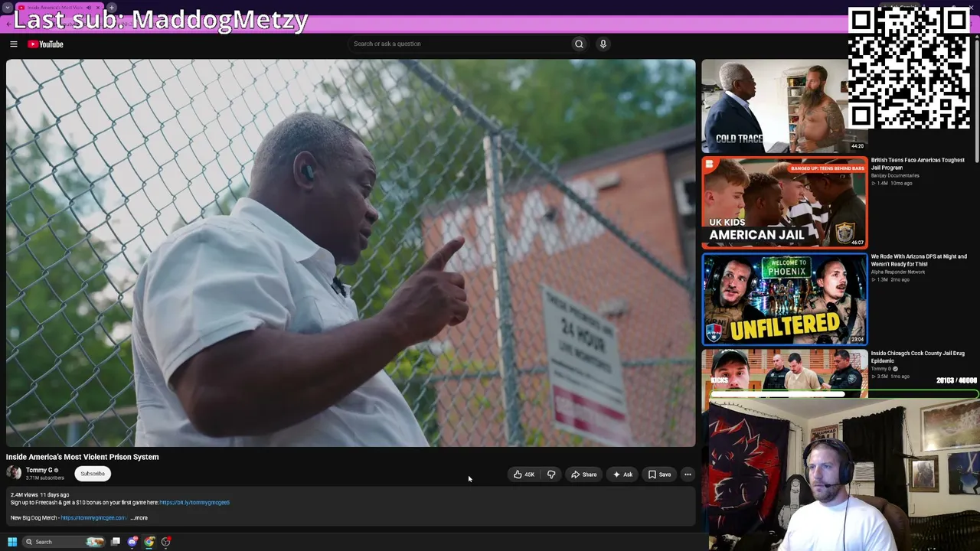This screenshot has height=551, width=980.
Task: Open the Tommy G channel name link
Action: 39,470
